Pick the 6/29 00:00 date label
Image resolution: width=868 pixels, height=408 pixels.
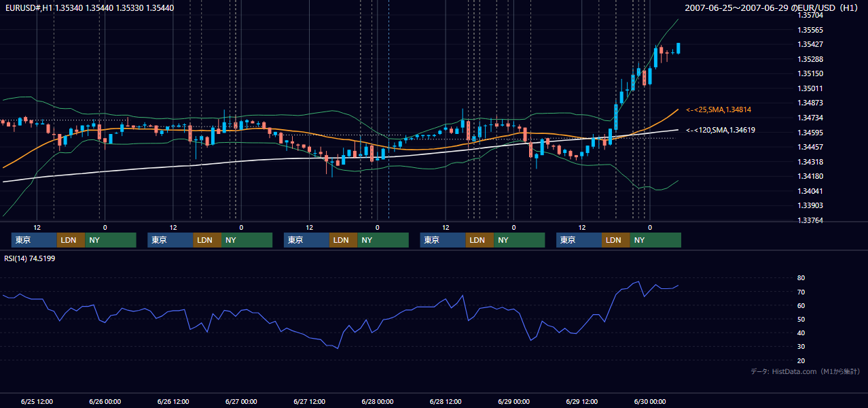click(x=513, y=401)
